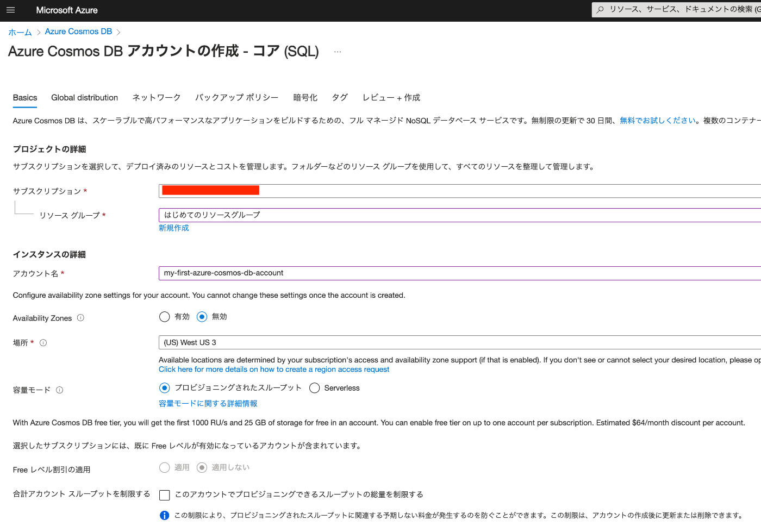Click the Microsoft Azure logo text
The height and width of the screenshot is (532, 761).
67,10
